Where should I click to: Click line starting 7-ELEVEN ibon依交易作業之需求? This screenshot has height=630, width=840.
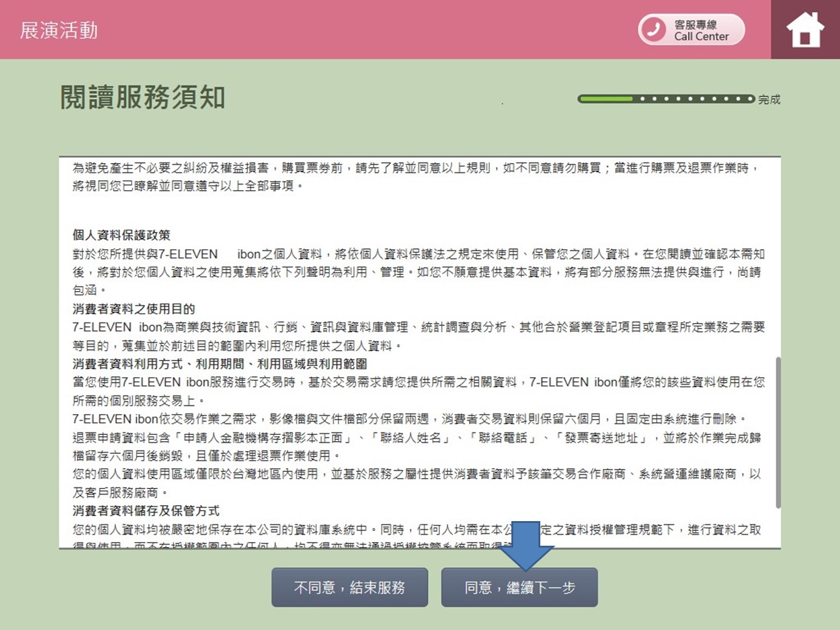[x=409, y=419]
